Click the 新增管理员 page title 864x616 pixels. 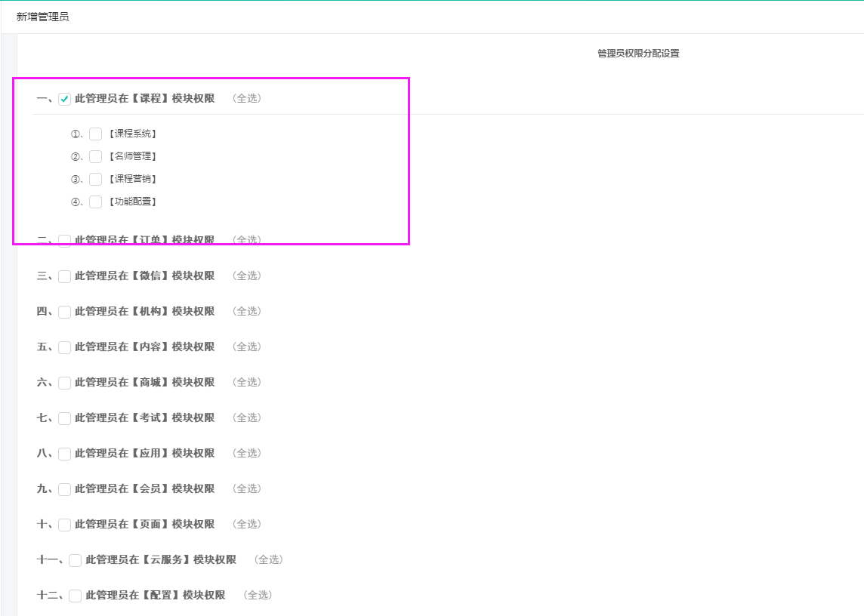pyautogui.click(x=42, y=17)
